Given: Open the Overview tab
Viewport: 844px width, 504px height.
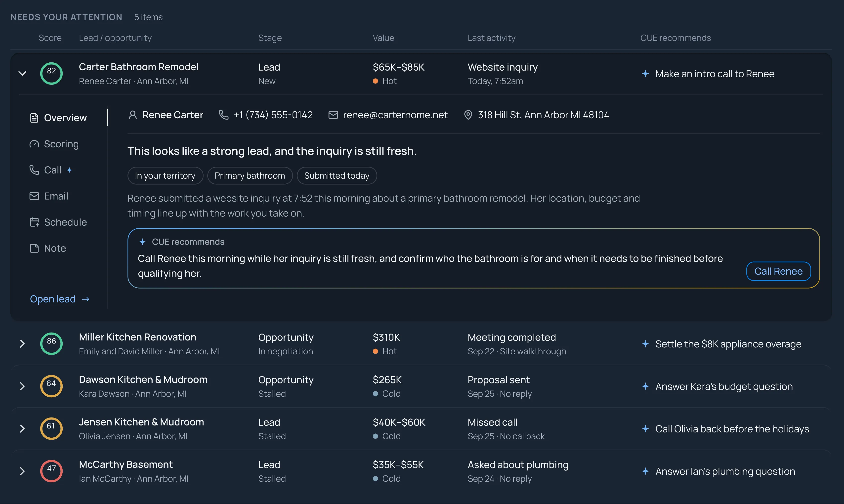Looking at the screenshot, I should [58, 118].
